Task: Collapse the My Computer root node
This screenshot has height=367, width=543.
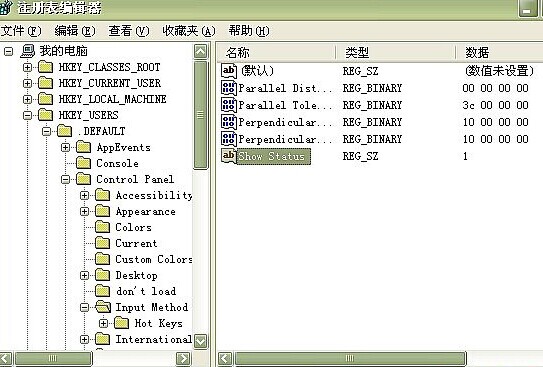Action: (x=8, y=52)
